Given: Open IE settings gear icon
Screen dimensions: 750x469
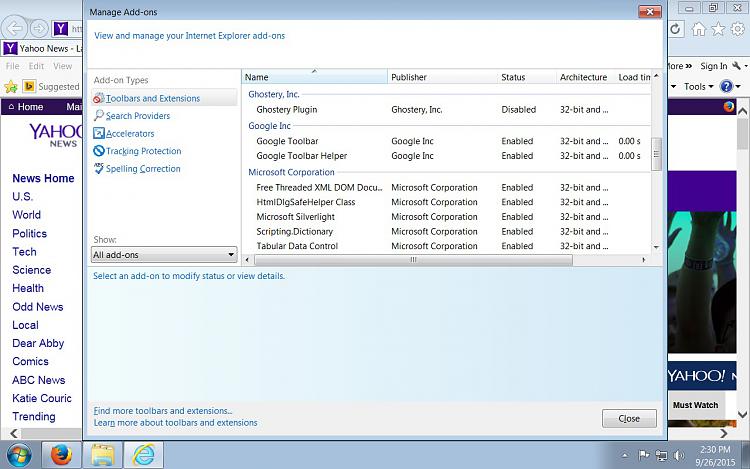Looking at the screenshot, I should click(738, 29).
